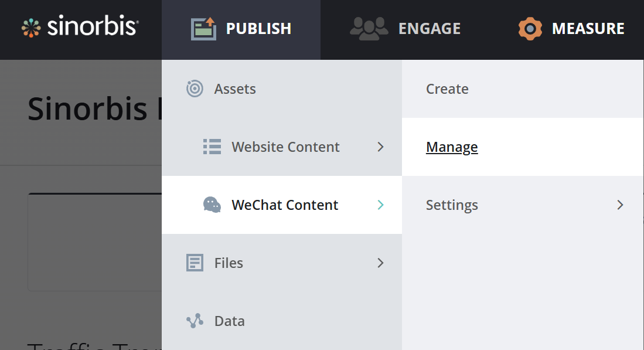Viewport: 644px width, 350px height.
Task: Click the Sinorbis logo
Action: point(80,28)
